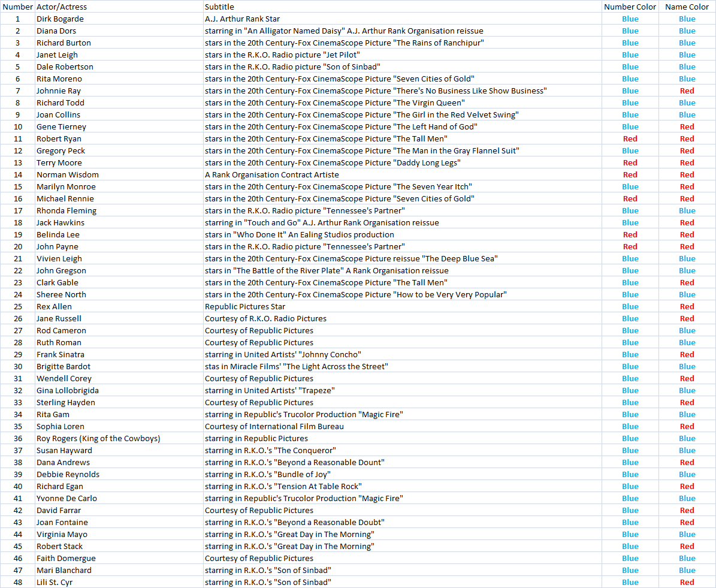Select the Jane Russell cell
Image resolution: width=716 pixels, height=588 pixels.
click(x=119, y=318)
